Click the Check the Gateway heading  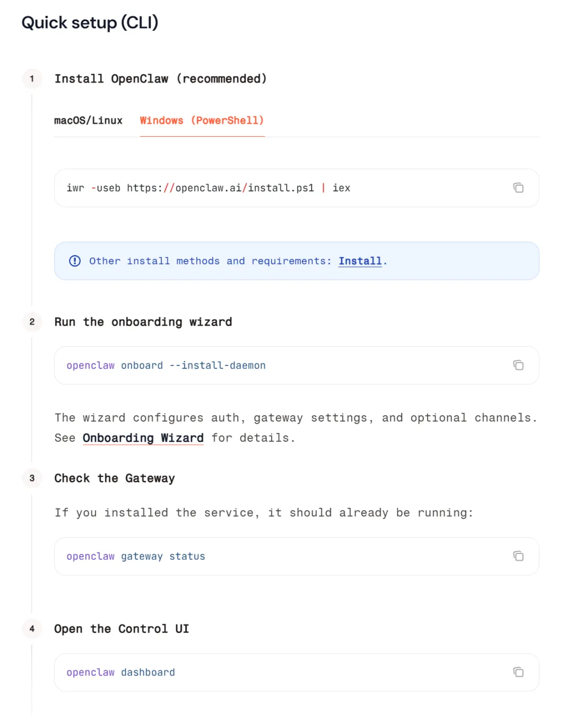[114, 478]
